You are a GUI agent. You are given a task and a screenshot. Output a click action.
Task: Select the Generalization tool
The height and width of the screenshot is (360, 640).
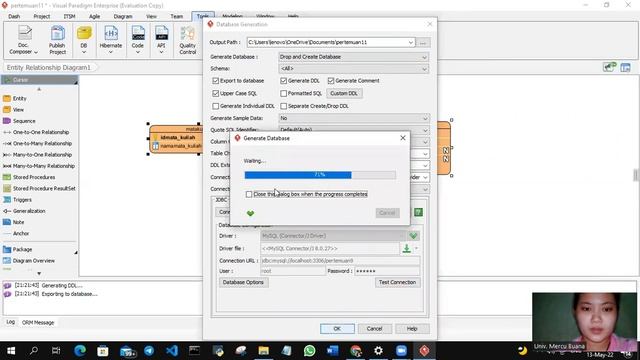coord(29,211)
